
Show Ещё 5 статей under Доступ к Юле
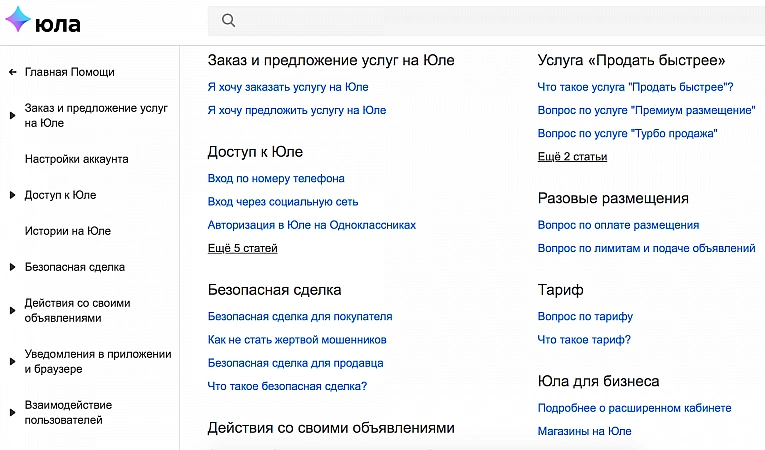(x=242, y=248)
